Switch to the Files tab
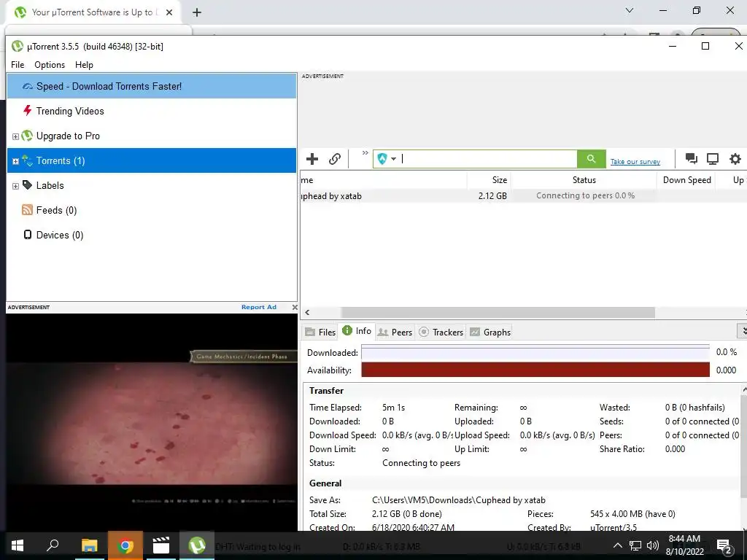This screenshot has width=747, height=560. [321, 332]
